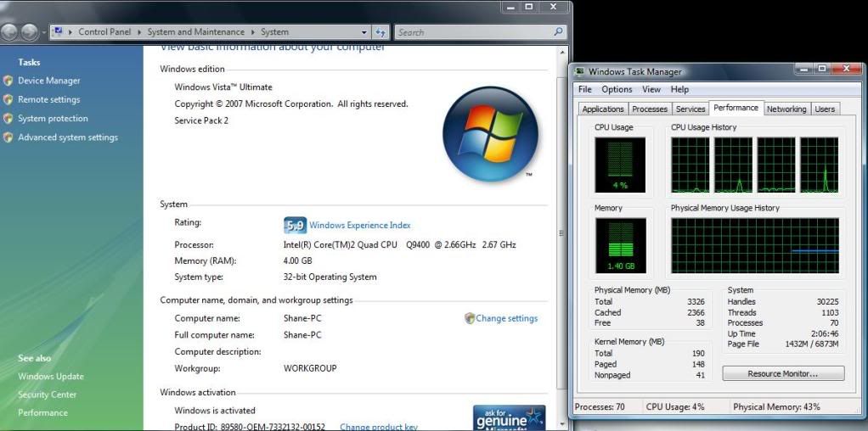This screenshot has width=868, height=431.
Task: Click the Change product key link
Action: [379, 427]
